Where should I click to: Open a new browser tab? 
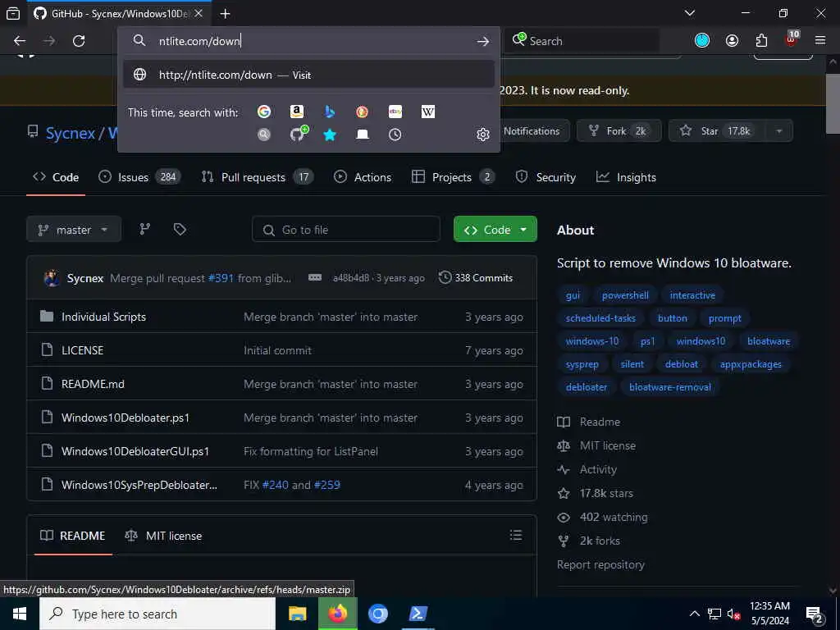(x=225, y=13)
